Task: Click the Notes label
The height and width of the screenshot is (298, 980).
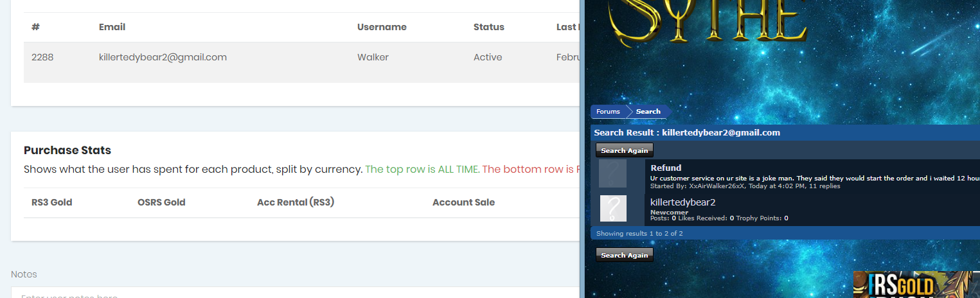Action: pos(24,274)
